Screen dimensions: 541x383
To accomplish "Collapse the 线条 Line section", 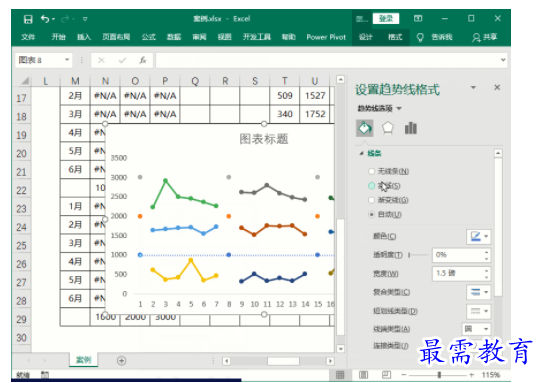I will [x=361, y=153].
